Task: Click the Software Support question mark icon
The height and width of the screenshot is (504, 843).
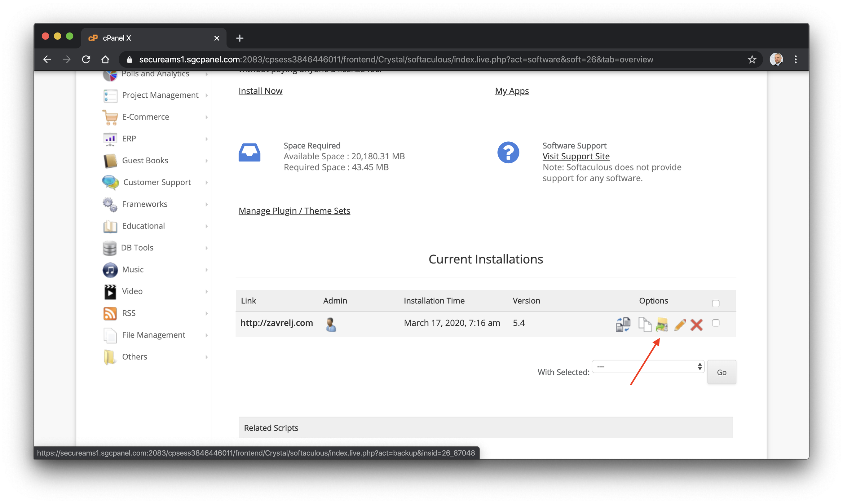Action: click(x=508, y=152)
